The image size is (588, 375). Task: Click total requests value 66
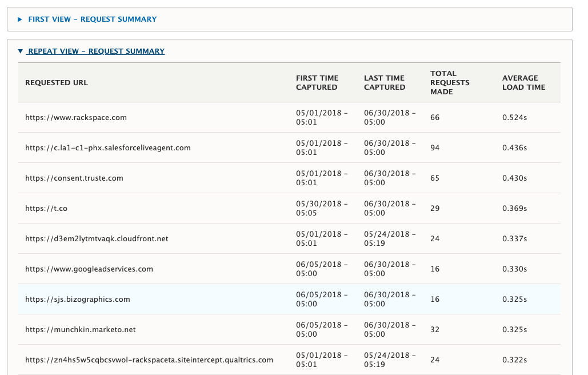click(x=435, y=117)
